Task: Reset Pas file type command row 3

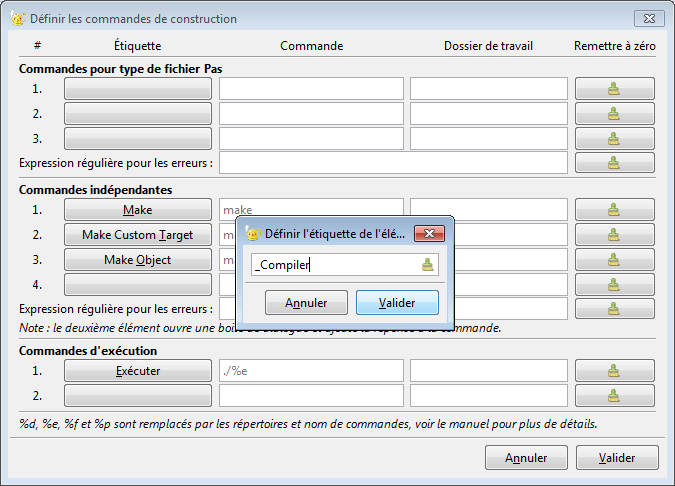Action: (x=614, y=138)
